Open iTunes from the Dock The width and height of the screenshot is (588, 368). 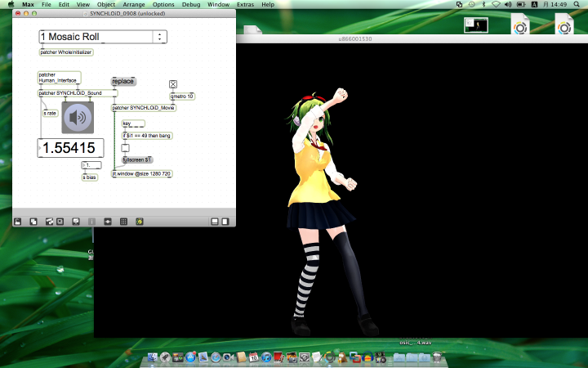click(266, 357)
